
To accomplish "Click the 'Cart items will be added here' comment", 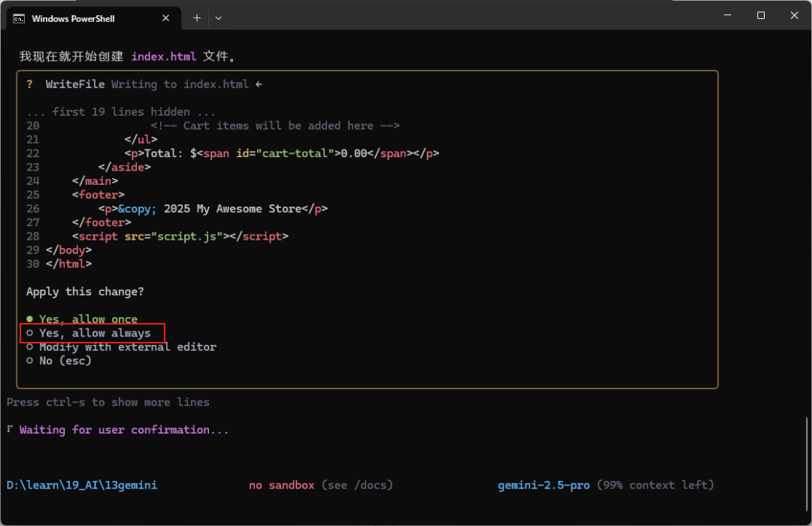I will (275, 125).
